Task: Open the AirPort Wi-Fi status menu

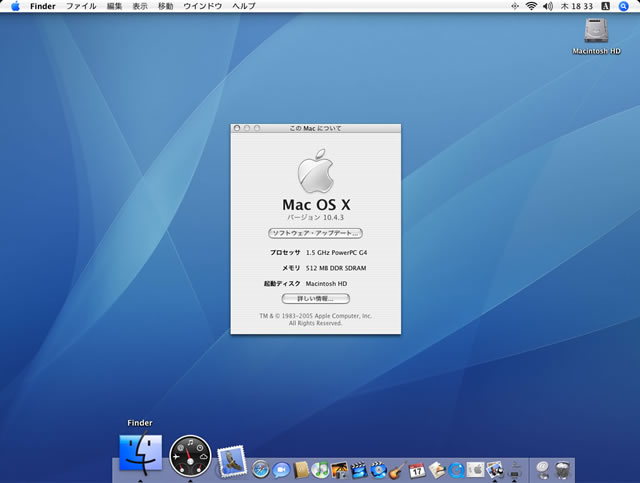Action: 531,6
